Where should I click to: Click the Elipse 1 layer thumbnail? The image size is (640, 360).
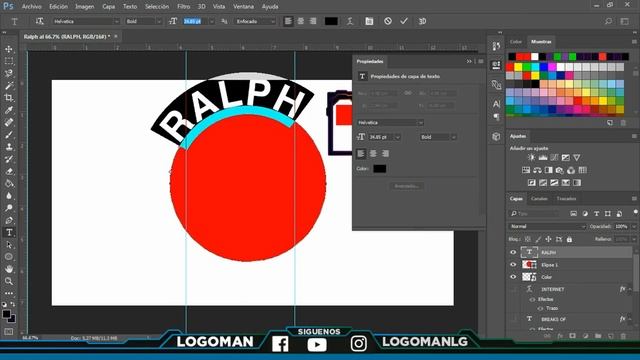tap(529, 264)
